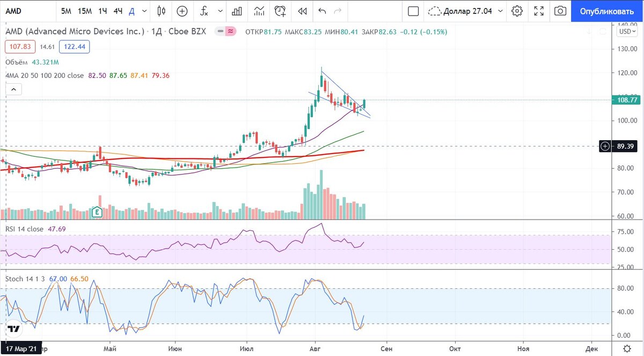The width and height of the screenshot is (644, 356).
Task: Toggle the pink approximate-sign pill in the legend
Action: click(x=231, y=32)
